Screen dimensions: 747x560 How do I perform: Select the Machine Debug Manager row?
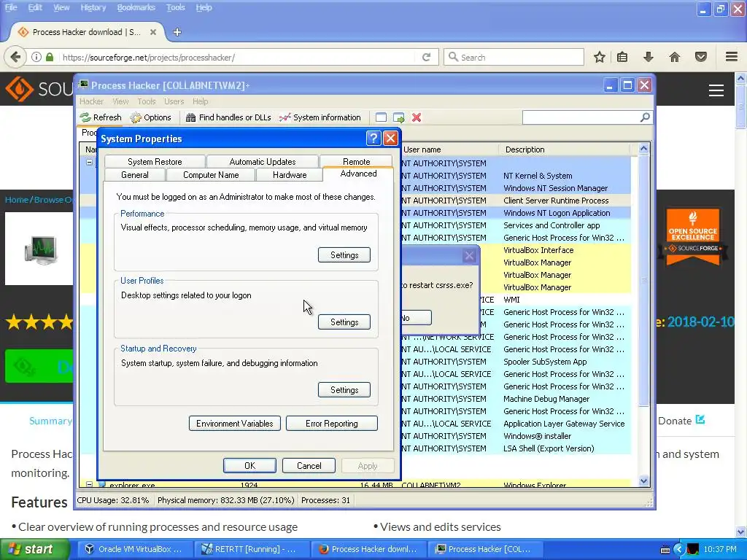point(516,399)
